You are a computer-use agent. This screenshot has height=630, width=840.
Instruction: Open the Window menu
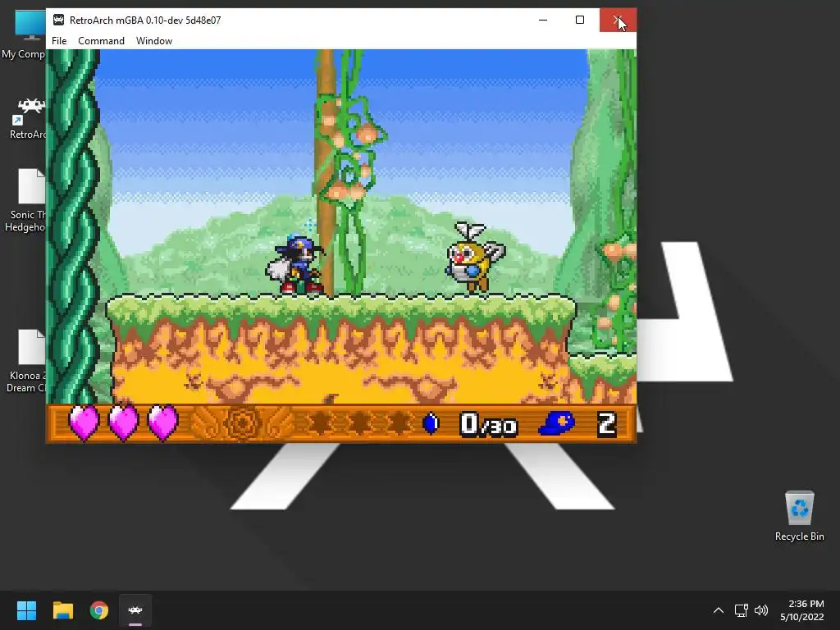153,41
